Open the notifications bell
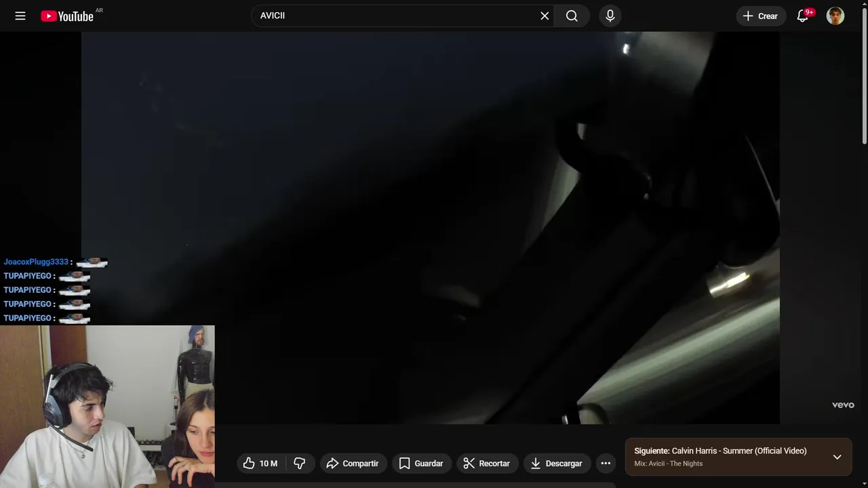 803,16
